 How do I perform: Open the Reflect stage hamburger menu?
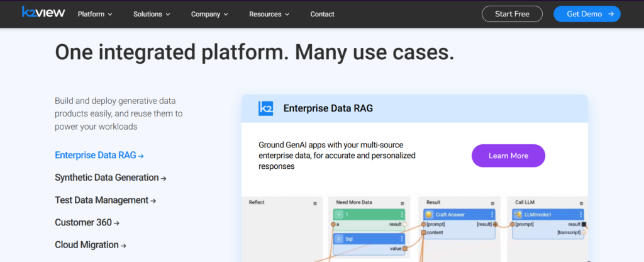(315, 203)
